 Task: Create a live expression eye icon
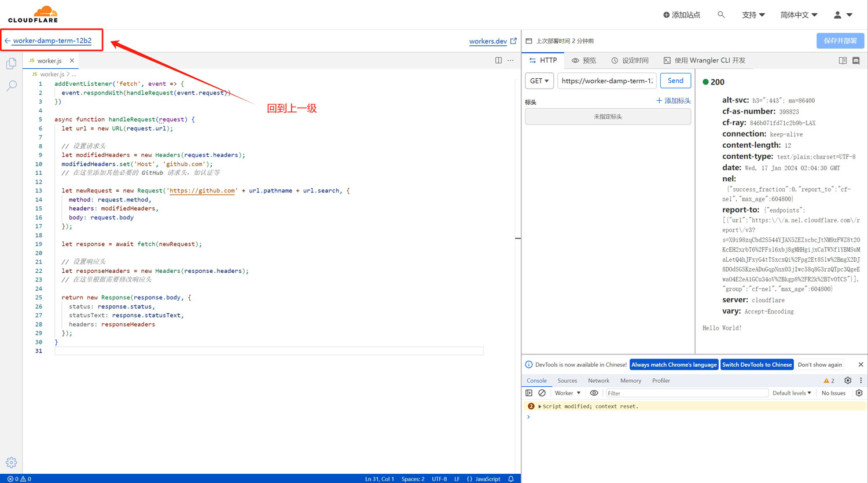pyautogui.click(x=594, y=393)
